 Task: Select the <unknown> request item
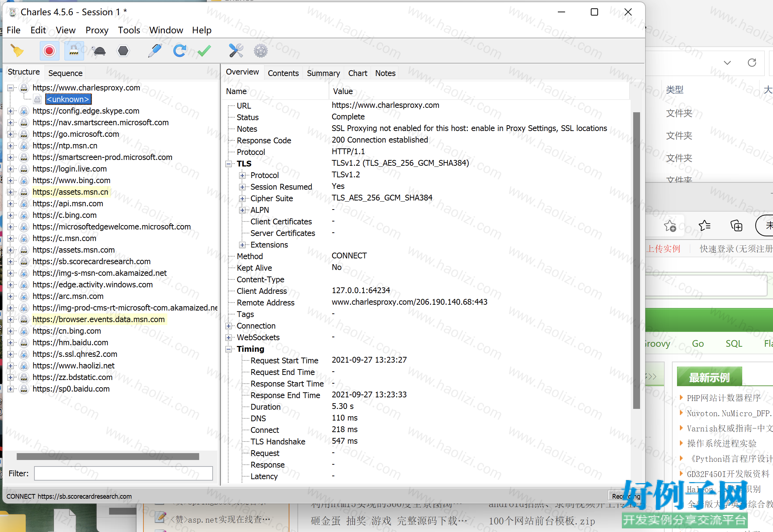click(68, 99)
